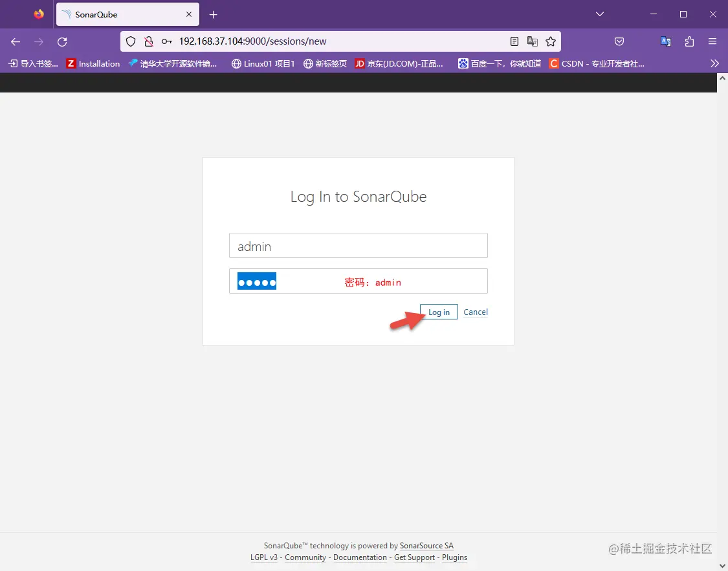Reload the current page
Viewport: 728px width, 571px height.
(62, 42)
